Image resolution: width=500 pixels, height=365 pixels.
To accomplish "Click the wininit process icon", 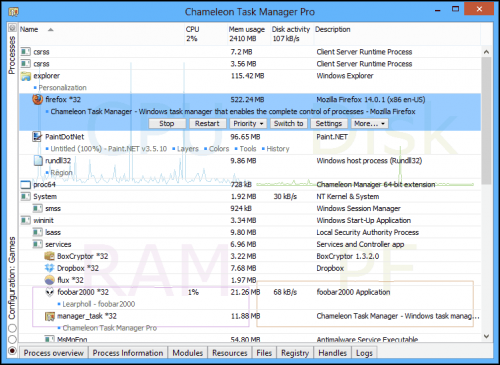I will [x=25, y=220].
